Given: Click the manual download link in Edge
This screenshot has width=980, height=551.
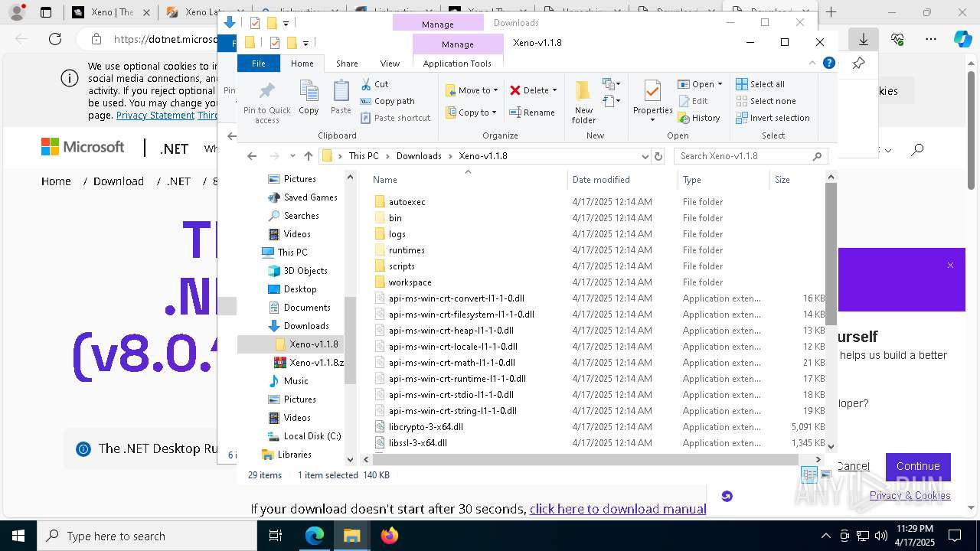Looking at the screenshot, I should pos(618,509).
